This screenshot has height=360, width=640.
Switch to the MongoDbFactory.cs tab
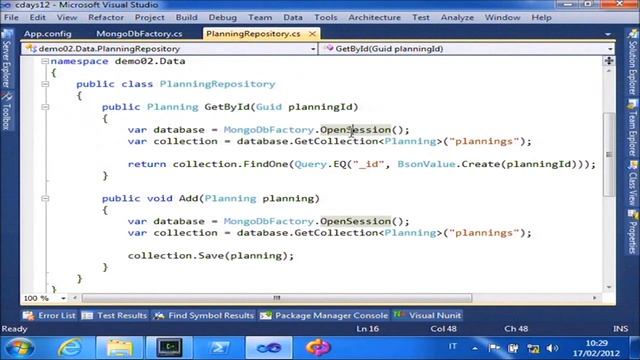(139, 34)
